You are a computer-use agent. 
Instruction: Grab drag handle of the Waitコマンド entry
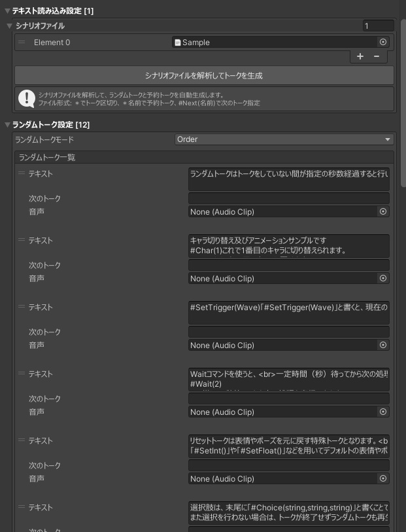click(22, 374)
